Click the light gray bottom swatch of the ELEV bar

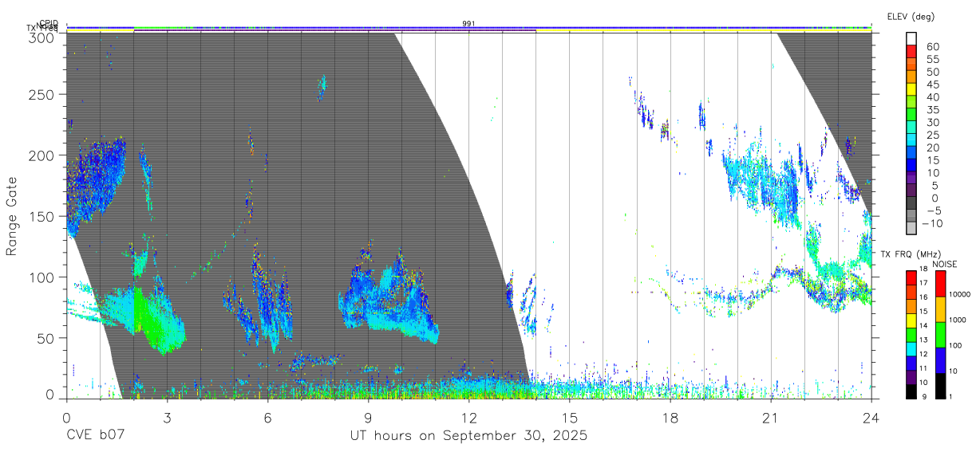(x=911, y=228)
